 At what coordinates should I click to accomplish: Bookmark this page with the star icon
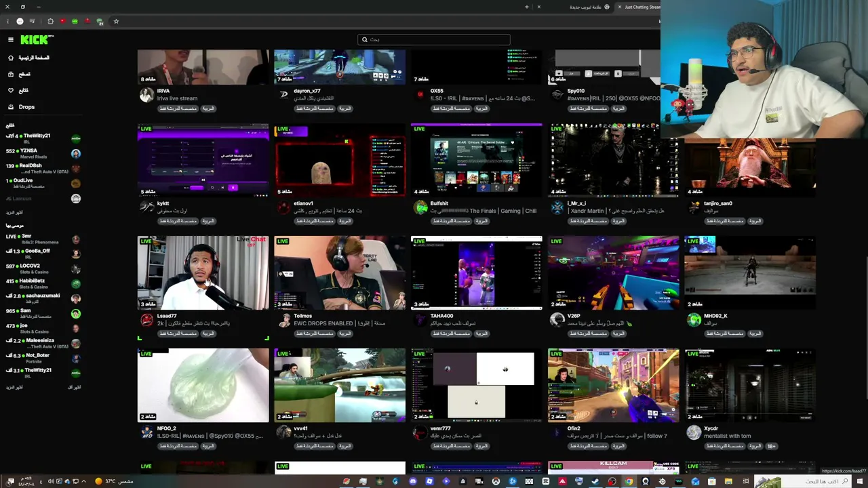(x=116, y=22)
